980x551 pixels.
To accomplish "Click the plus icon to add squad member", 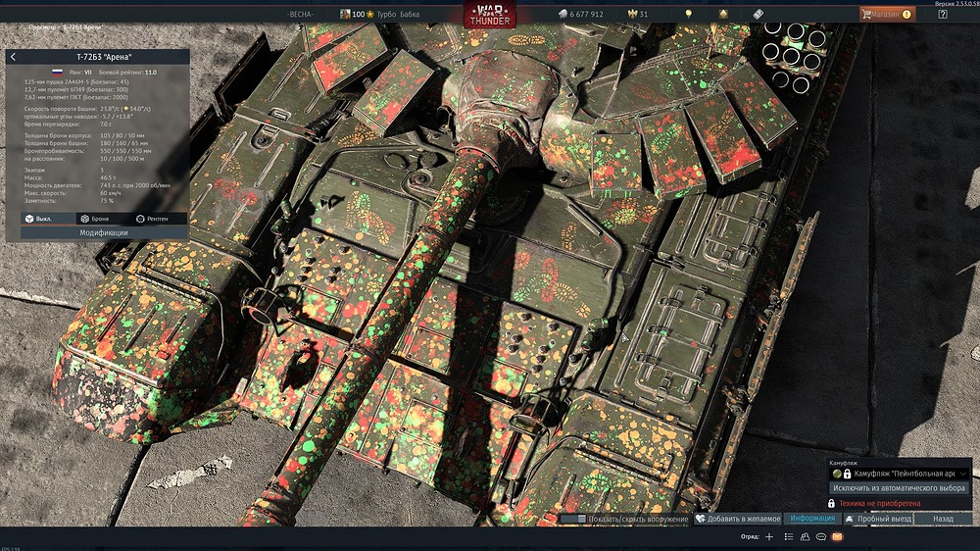I will (x=769, y=537).
